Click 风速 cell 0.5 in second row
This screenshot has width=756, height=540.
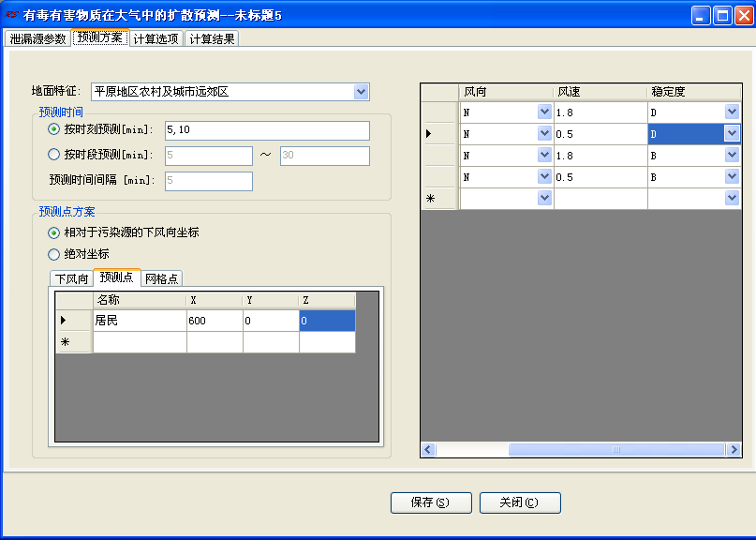[x=600, y=134]
